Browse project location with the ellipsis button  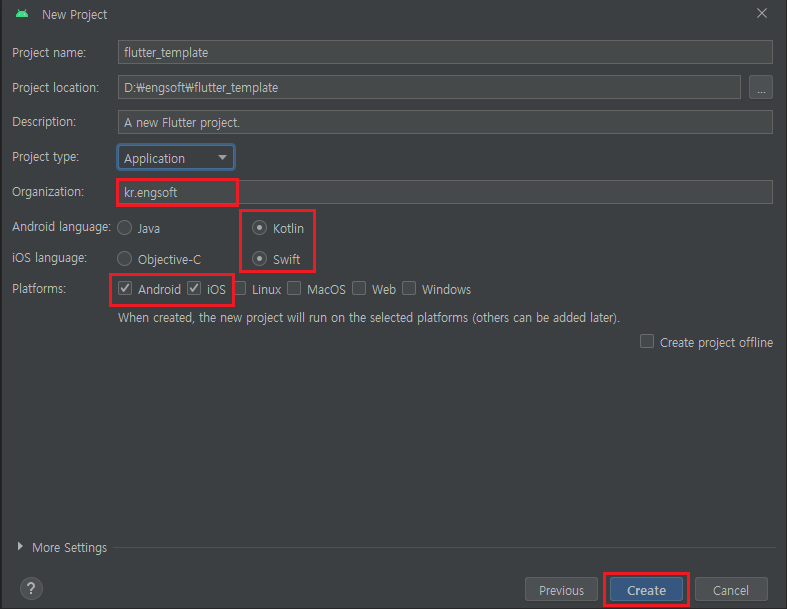pos(761,87)
